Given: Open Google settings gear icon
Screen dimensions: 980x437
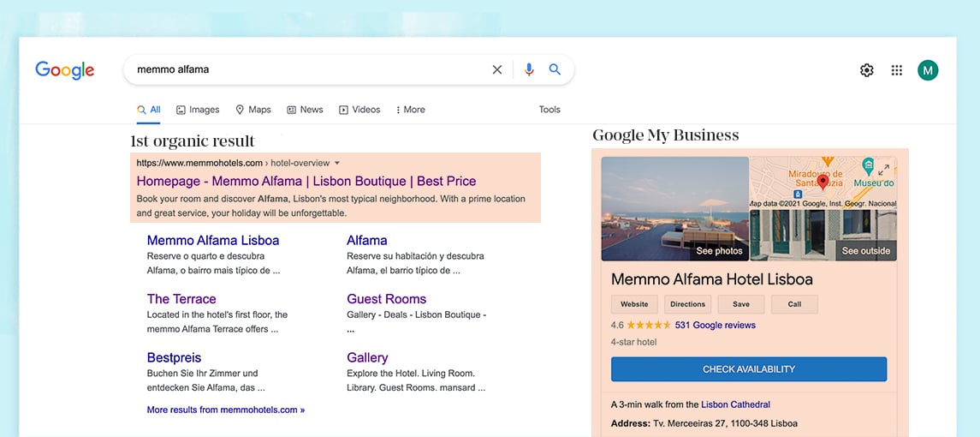Looking at the screenshot, I should (x=866, y=70).
